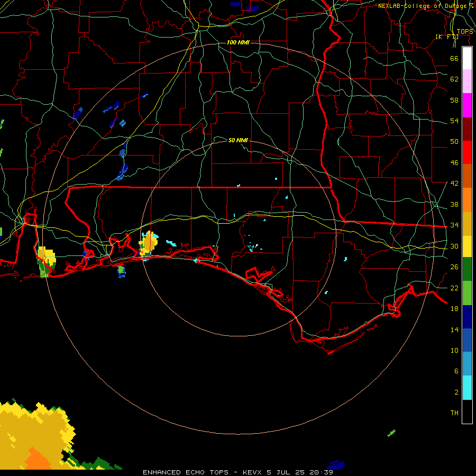476x476 pixels.
Task: Click the '6' legend value
Action: tap(456, 371)
